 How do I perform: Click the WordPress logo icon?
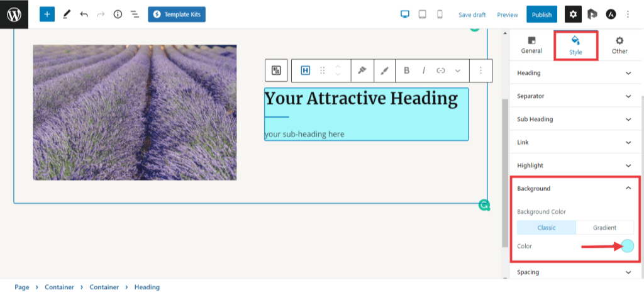(x=14, y=14)
